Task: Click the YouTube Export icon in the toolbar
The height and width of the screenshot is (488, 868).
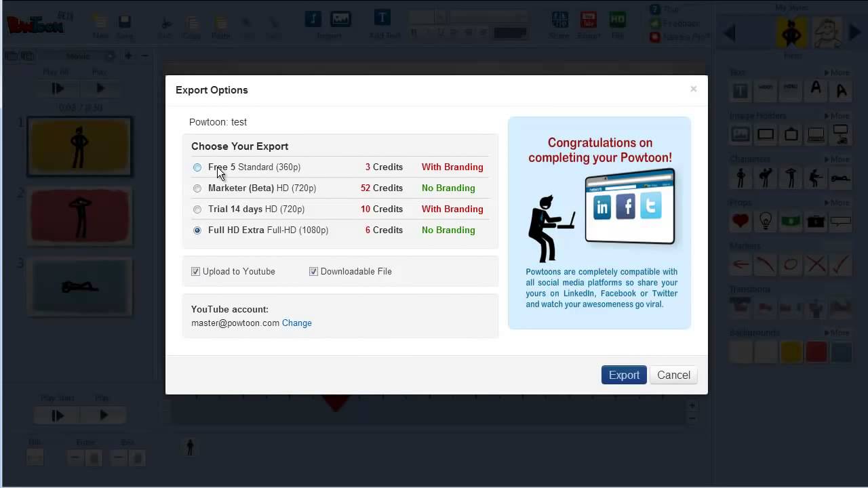Action: point(589,19)
